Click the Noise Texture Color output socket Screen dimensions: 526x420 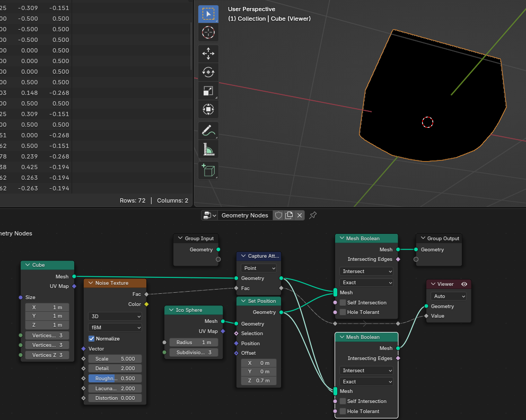click(146, 304)
